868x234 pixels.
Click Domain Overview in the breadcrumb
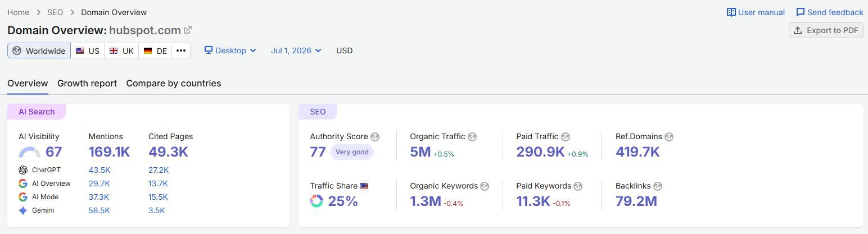114,12
